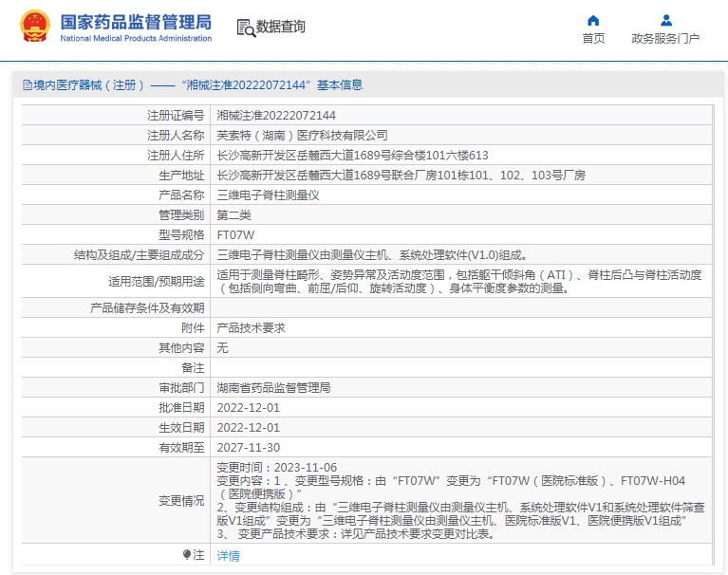The image size is (728, 575).
Task: Select registration number 湘械注准20222072144 cell
Action: point(276,115)
